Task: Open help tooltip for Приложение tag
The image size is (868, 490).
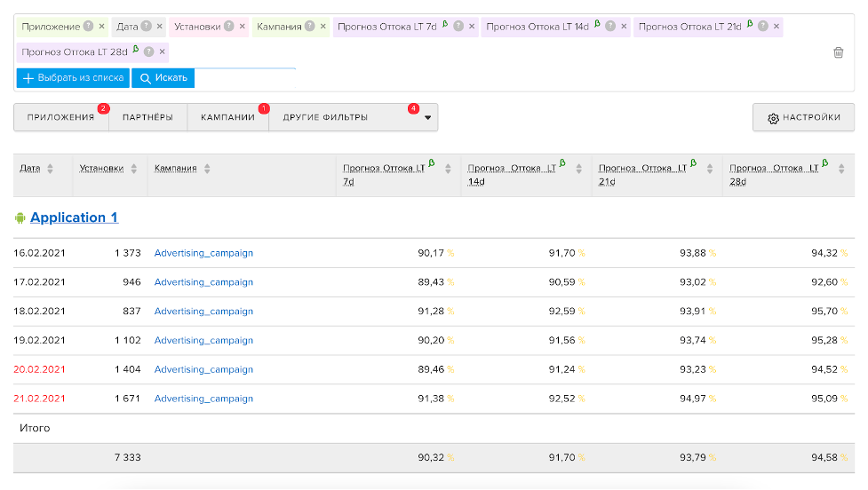Action: click(x=89, y=26)
